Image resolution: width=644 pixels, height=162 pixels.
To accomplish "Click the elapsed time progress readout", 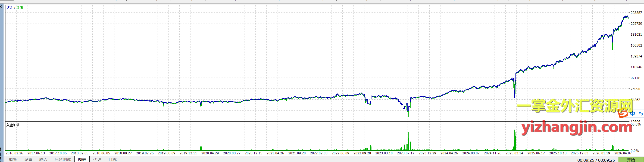I will (x=596, y=160).
